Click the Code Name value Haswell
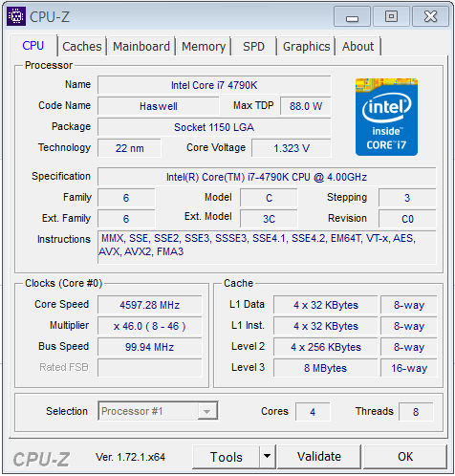 pyautogui.click(x=159, y=106)
